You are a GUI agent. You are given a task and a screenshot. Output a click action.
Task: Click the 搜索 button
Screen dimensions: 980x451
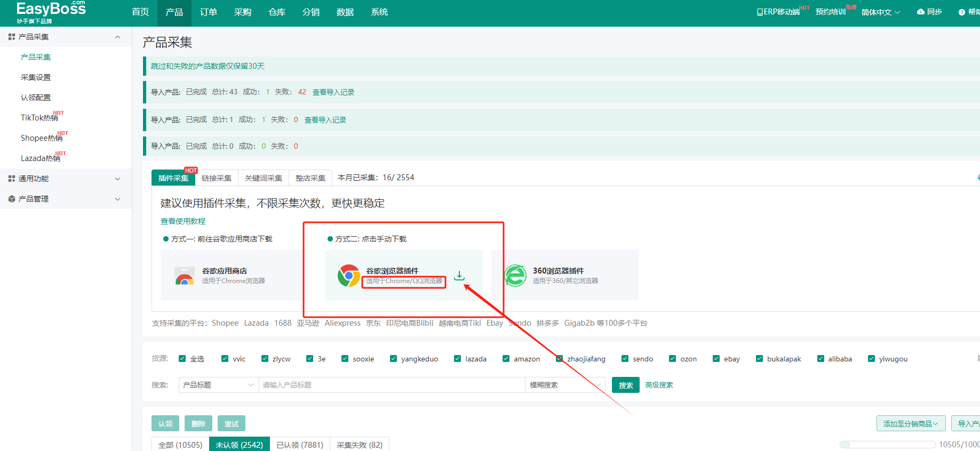point(626,385)
